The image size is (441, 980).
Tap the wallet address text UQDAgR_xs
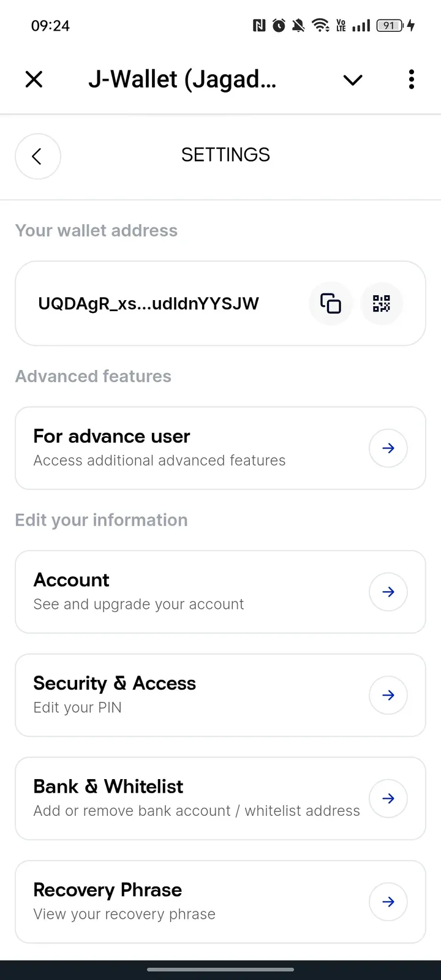click(x=148, y=304)
